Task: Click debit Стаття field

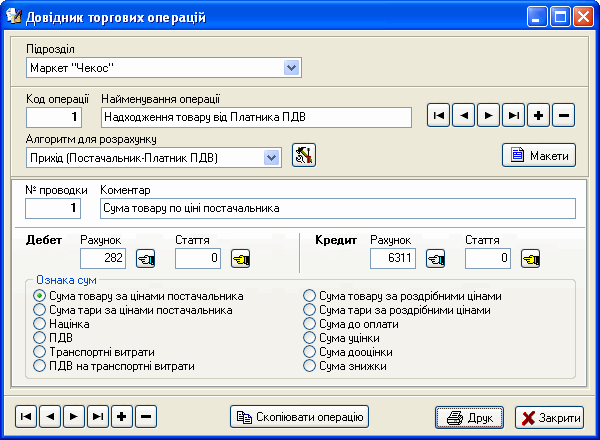Action: 198,258
